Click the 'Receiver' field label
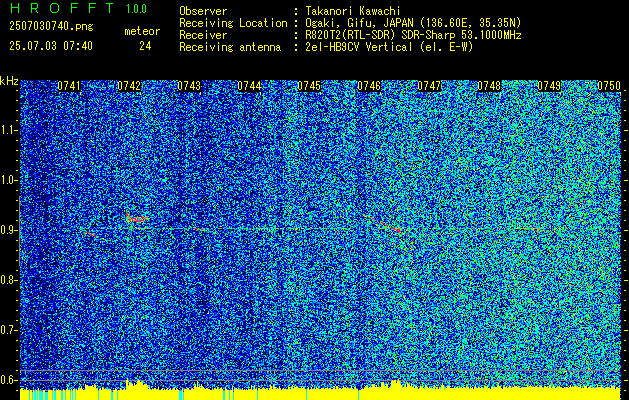 pos(203,35)
